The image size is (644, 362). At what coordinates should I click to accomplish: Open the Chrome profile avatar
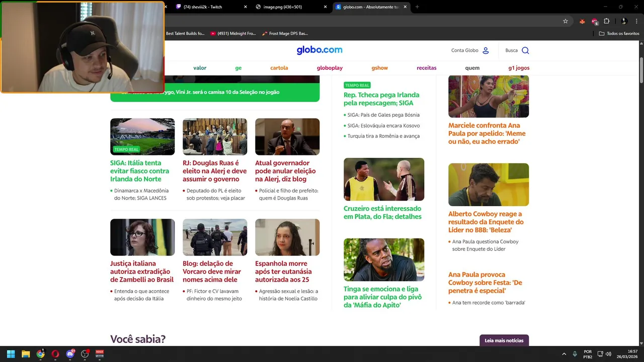tap(624, 21)
